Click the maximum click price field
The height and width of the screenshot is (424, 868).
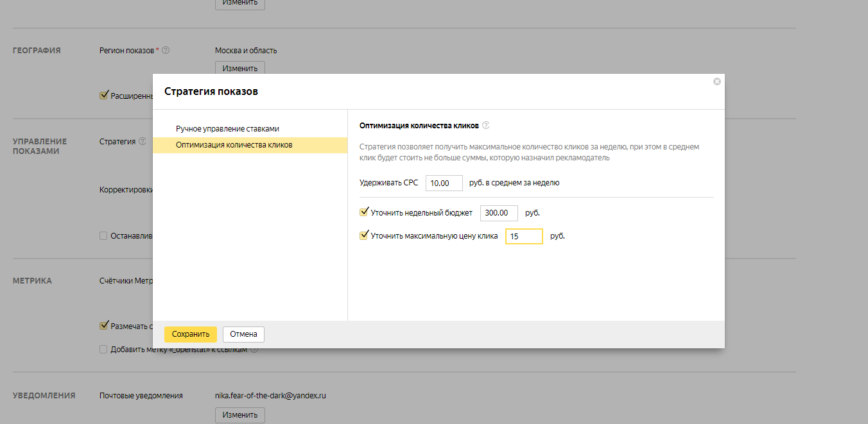point(524,237)
